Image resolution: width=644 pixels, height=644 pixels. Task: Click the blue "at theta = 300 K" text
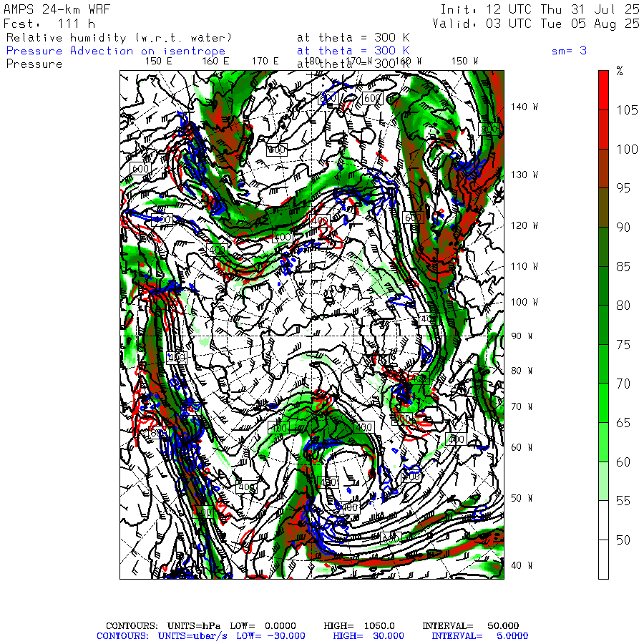click(x=353, y=51)
